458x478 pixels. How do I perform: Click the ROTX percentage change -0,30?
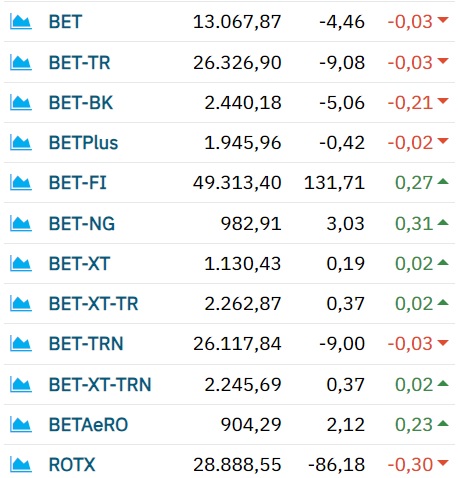pos(410,465)
